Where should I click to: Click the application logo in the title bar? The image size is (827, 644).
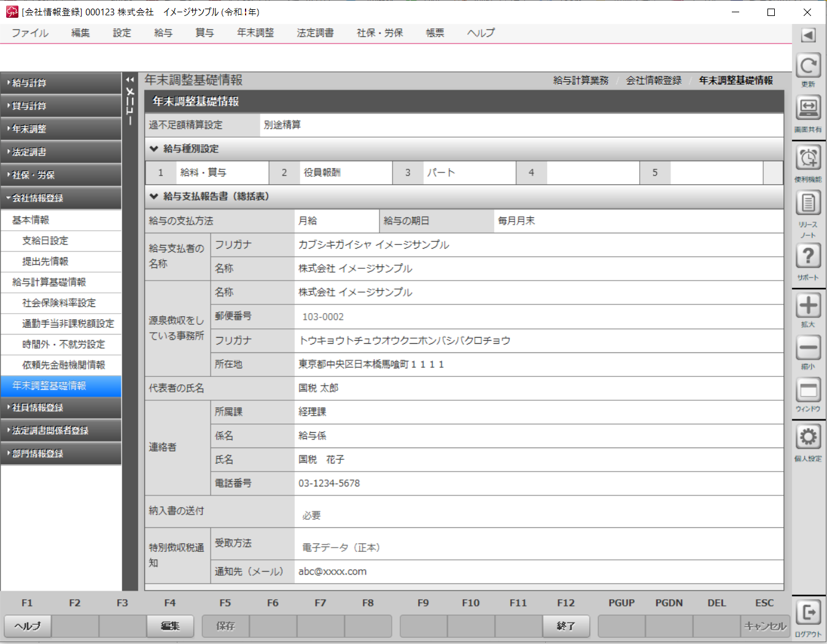[x=12, y=12]
